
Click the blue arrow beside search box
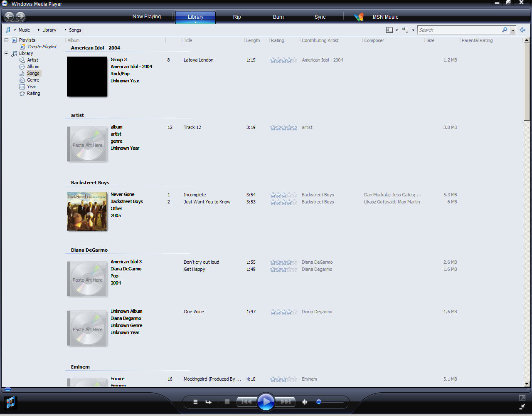(x=522, y=30)
